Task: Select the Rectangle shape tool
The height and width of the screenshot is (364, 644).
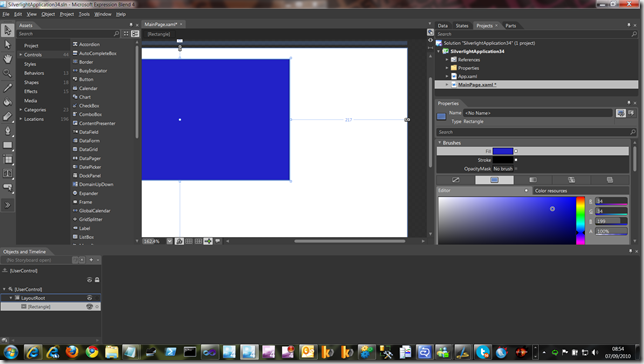Action: 7,145
